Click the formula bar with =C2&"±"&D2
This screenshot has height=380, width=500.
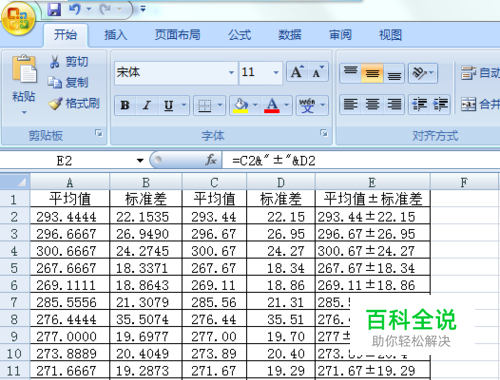[362, 161]
